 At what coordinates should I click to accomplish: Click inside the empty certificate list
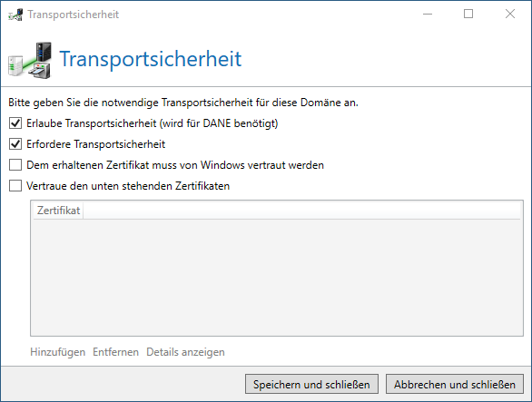click(x=277, y=277)
